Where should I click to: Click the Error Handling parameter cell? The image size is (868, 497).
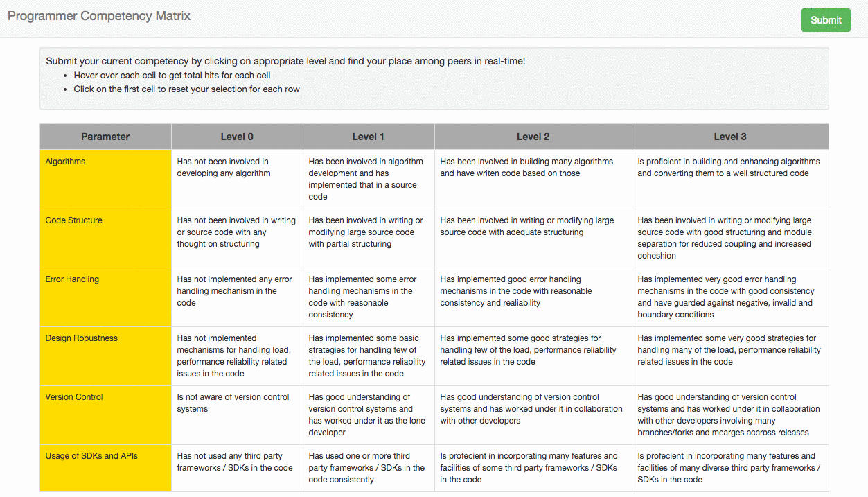(105, 297)
